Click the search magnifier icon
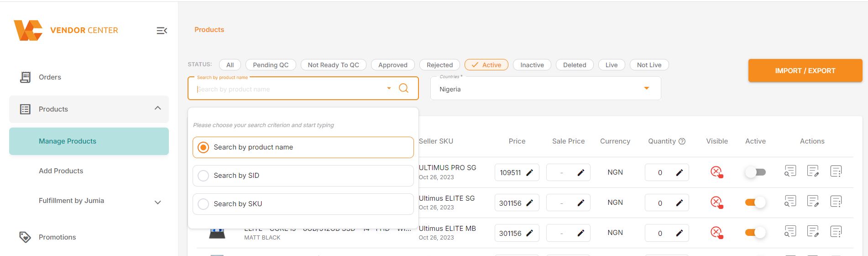The height and width of the screenshot is (256, 868). tap(403, 88)
